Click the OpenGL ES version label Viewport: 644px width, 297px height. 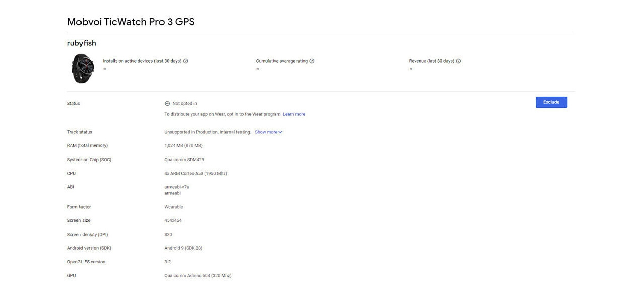coord(86,262)
